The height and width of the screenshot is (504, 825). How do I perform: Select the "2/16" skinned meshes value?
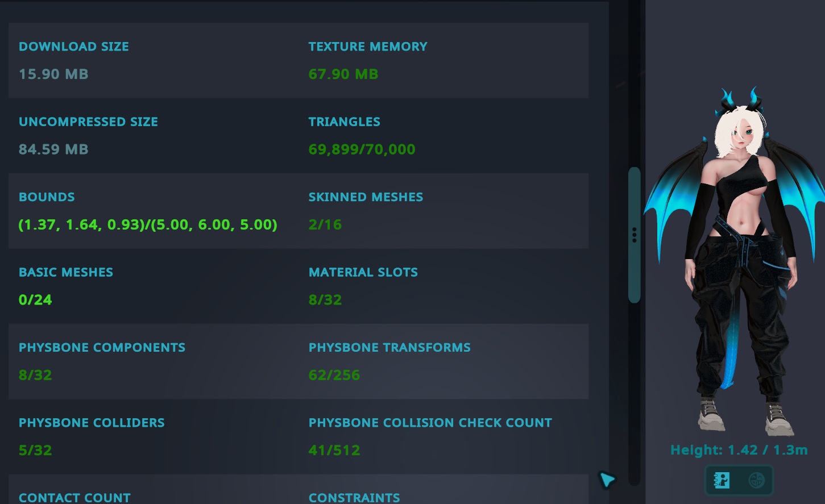click(x=325, y=225)
